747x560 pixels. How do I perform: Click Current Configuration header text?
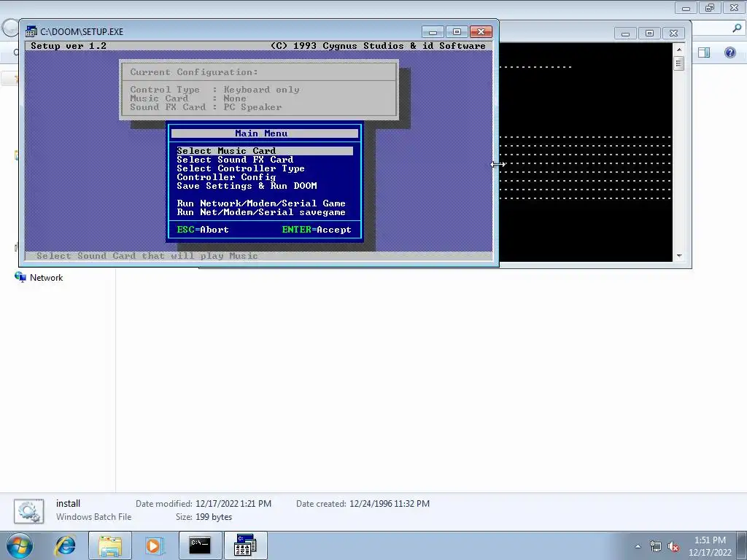click(194, 72)
